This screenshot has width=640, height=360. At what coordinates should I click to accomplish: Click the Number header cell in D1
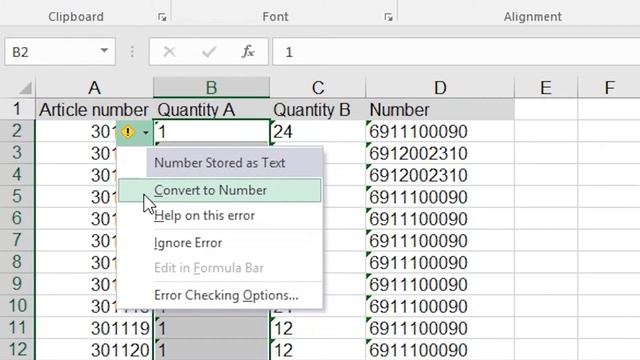tap(440, 109)
